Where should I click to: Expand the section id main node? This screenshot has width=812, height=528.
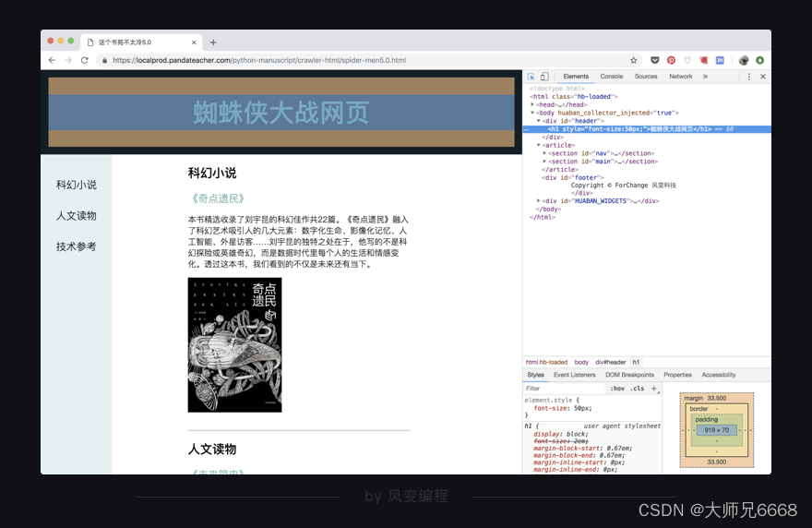(x=544, y=162)
